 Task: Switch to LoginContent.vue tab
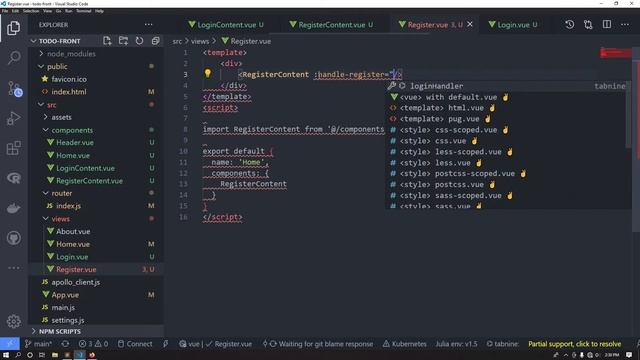click(226, 25)
